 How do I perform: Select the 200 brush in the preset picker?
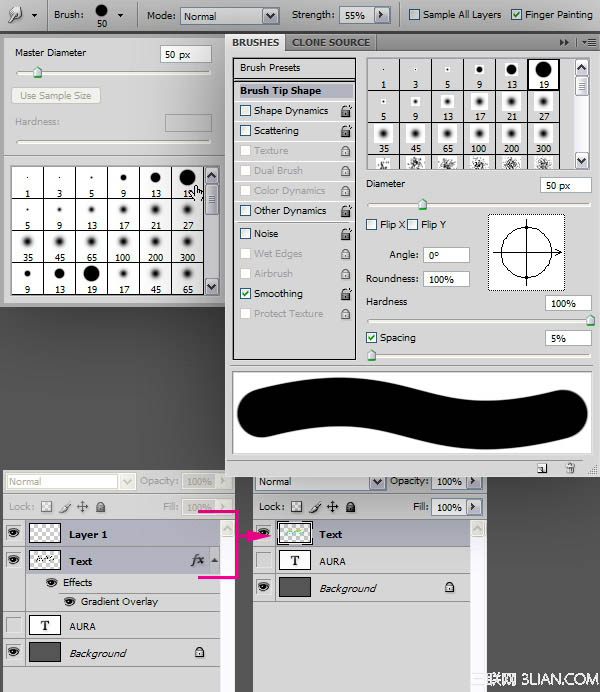tap(155, 247)
